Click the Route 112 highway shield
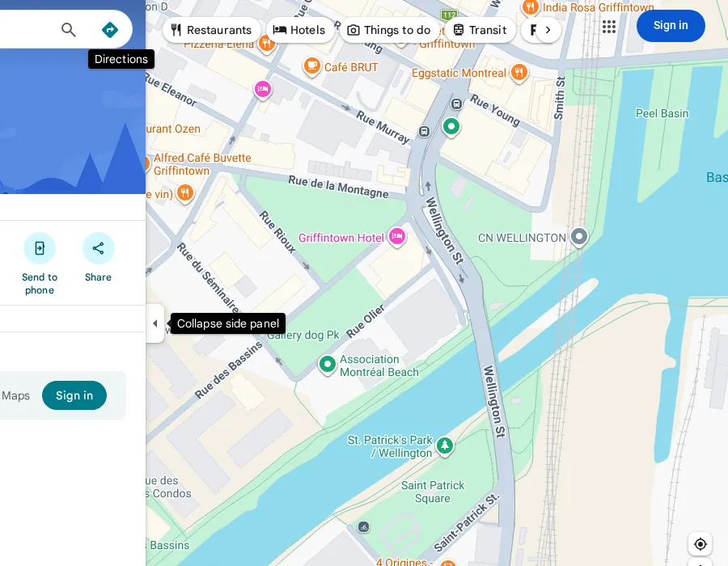 450,15
